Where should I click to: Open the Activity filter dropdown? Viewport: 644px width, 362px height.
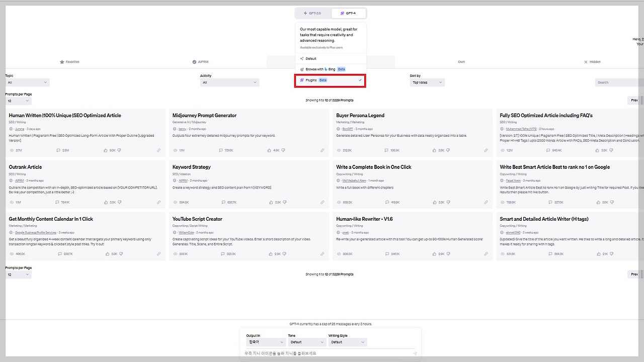pos(229,82)
